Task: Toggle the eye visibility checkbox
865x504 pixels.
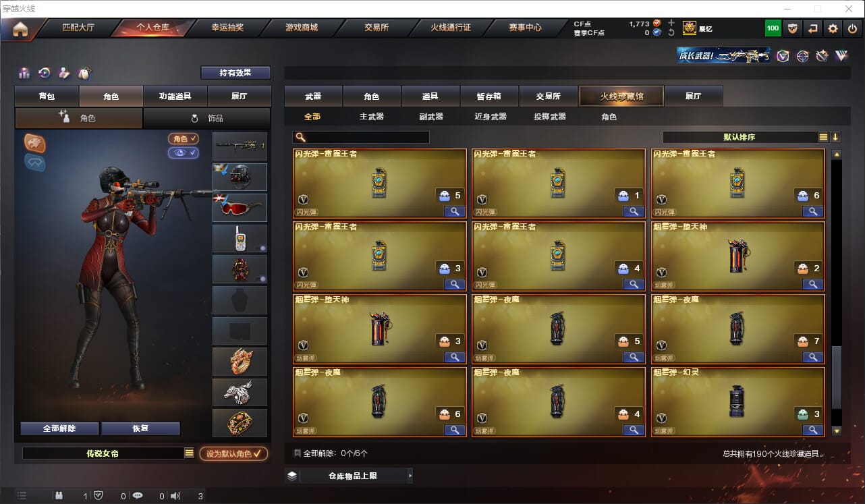Action: (184, 152)
